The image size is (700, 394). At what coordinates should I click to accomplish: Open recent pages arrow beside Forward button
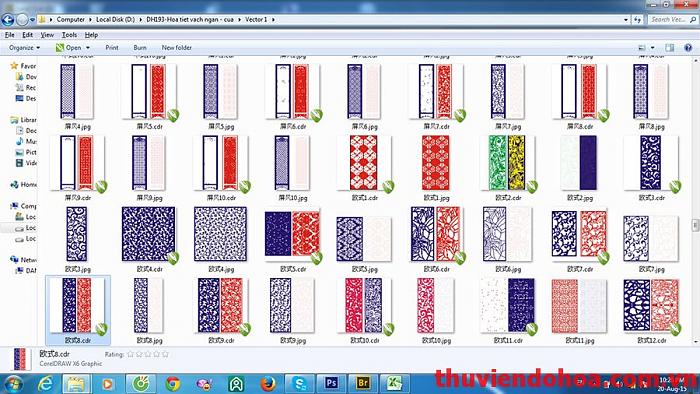click(x=32, y=20)
